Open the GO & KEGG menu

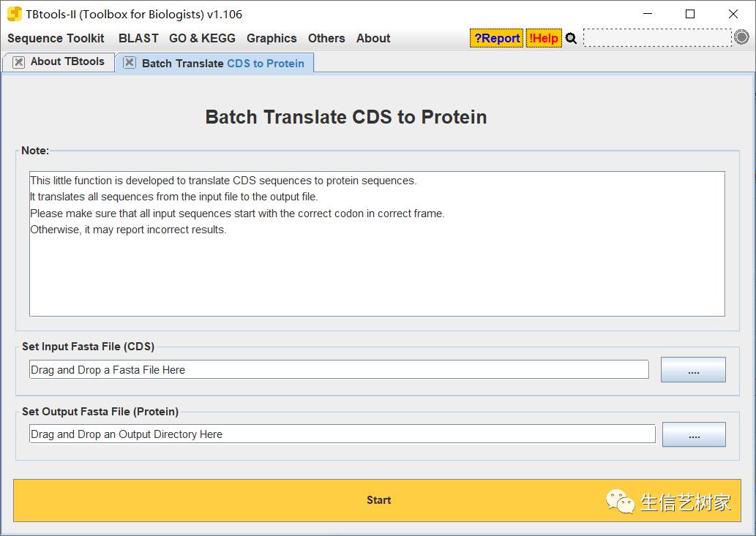tap(202, 39)
